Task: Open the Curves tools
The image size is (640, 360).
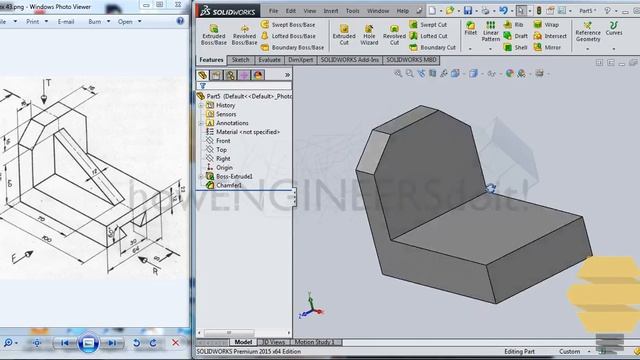Action: 613,29
